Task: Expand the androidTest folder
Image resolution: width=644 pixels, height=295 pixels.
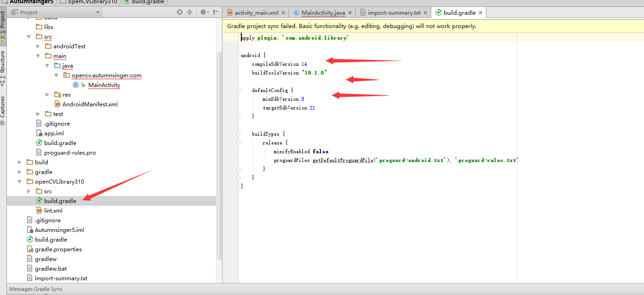Action: [38, 46]
